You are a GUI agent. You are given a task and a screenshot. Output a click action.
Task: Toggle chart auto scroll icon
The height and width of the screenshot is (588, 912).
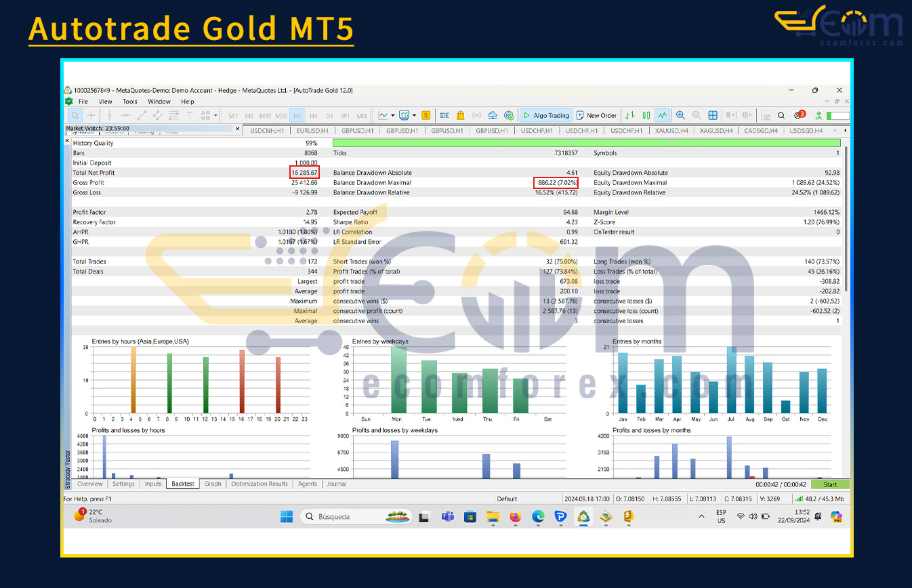click(732, 115)
